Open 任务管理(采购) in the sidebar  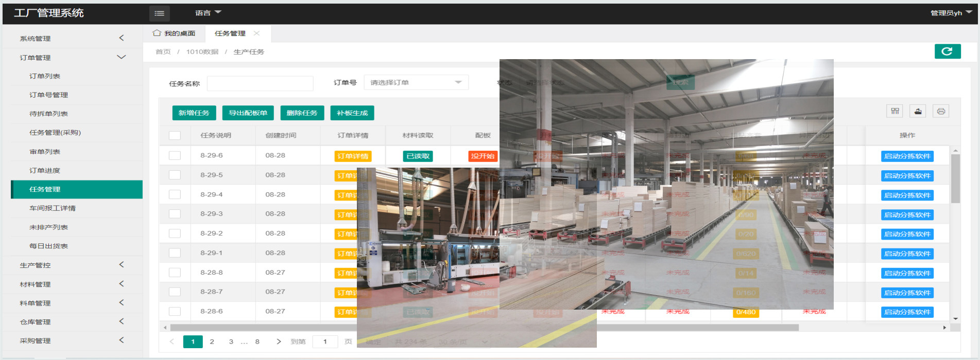click(x=77, y=133)
